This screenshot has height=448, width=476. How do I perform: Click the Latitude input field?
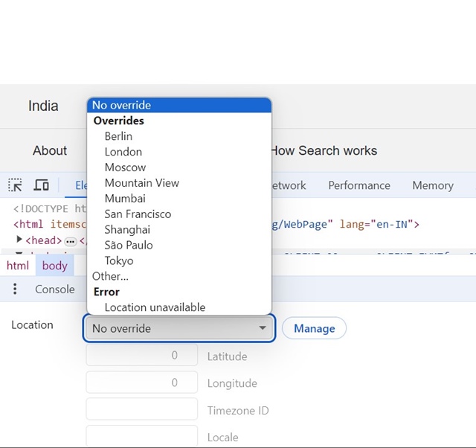pyautogui.click(x=142, y=356)
